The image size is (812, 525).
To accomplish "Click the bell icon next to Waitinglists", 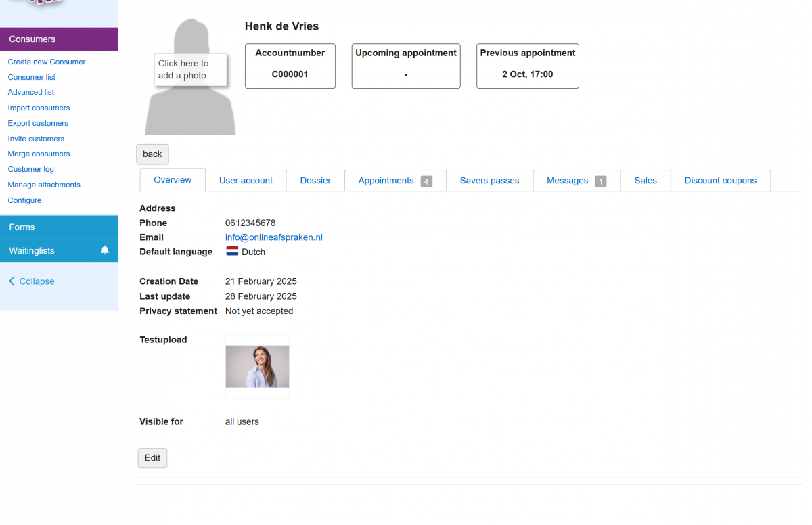I will tap(105, 250).
